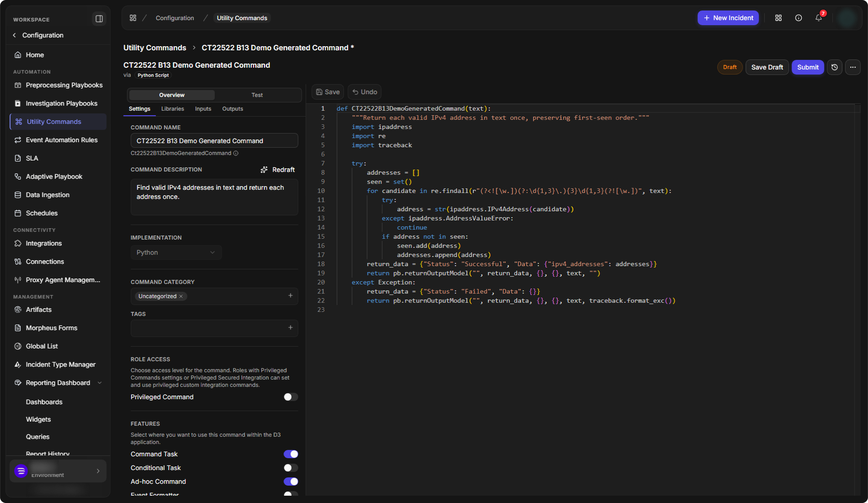Click the dashboard grid icon in breadcrumb
The height and width of the screenshot is (503, 868).
pos(133,18)
